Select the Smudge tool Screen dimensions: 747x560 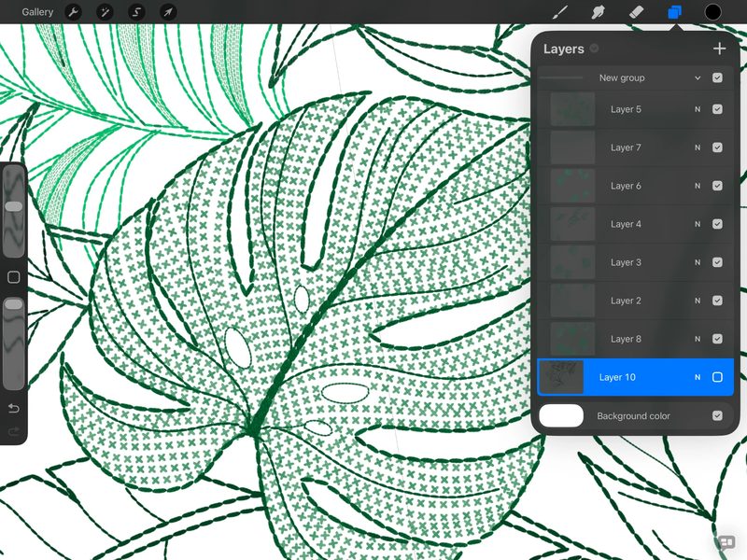pos(598,12)
